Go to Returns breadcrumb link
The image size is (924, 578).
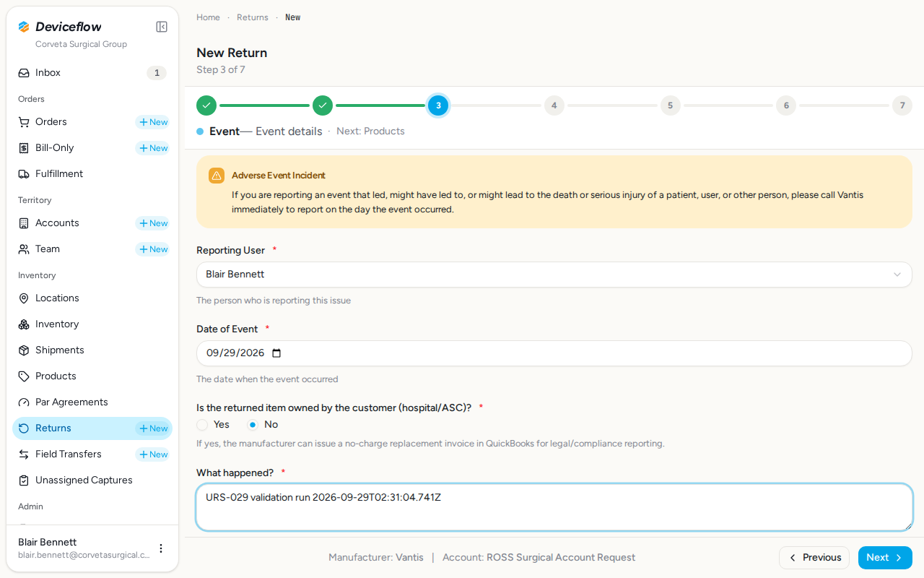pos(253,17)
